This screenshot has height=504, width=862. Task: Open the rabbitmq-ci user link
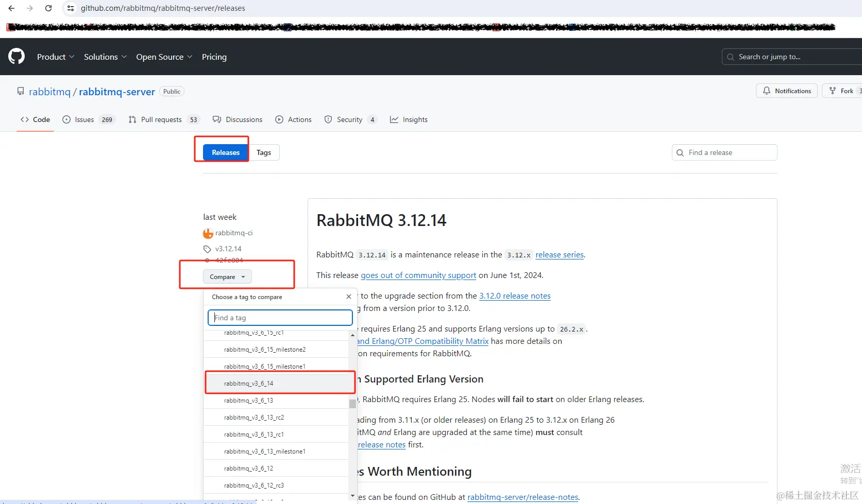[x=234, y=233]
